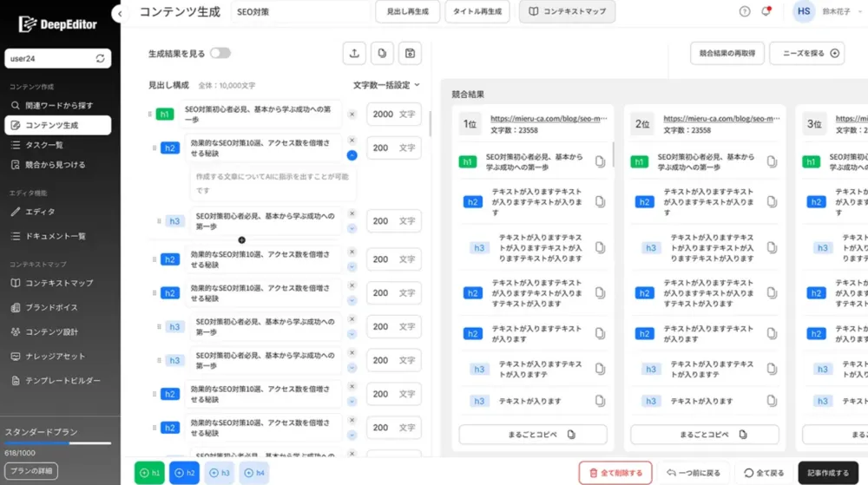Viewport: 868px width, 485px height.
Task: Click the 見出し再生成 button
Action: point(407,11)
